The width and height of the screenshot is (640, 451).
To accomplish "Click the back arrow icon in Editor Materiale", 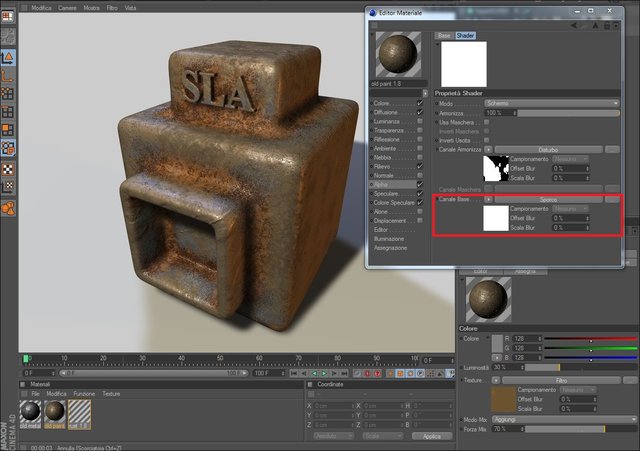I will pyautogui.click(x=573, y=26).
